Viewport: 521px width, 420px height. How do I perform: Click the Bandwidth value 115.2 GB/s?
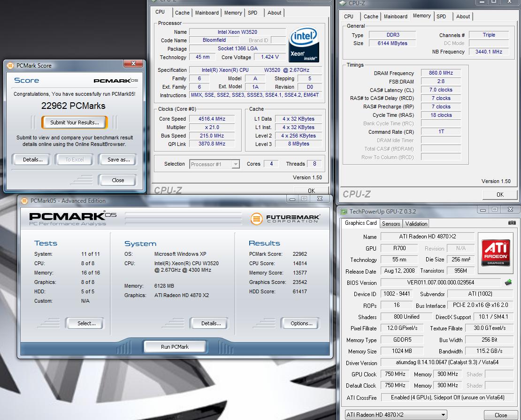(x=489, y=351)
